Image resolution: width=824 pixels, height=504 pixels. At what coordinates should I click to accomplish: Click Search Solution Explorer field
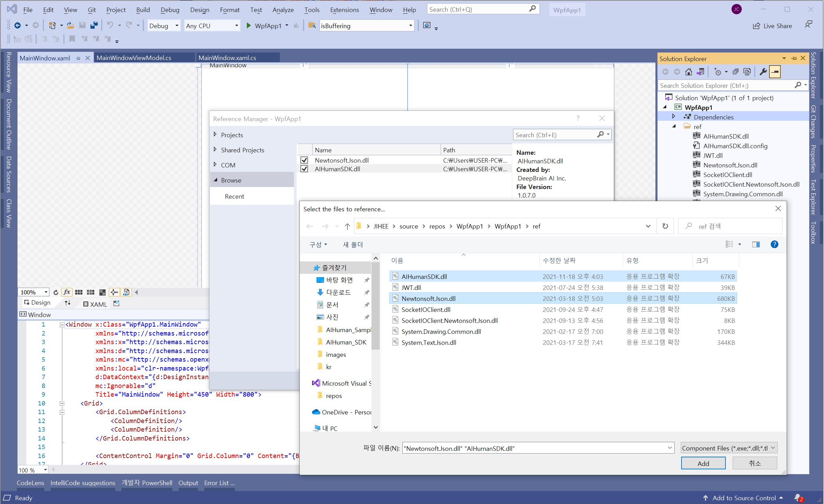coord(726,85)
